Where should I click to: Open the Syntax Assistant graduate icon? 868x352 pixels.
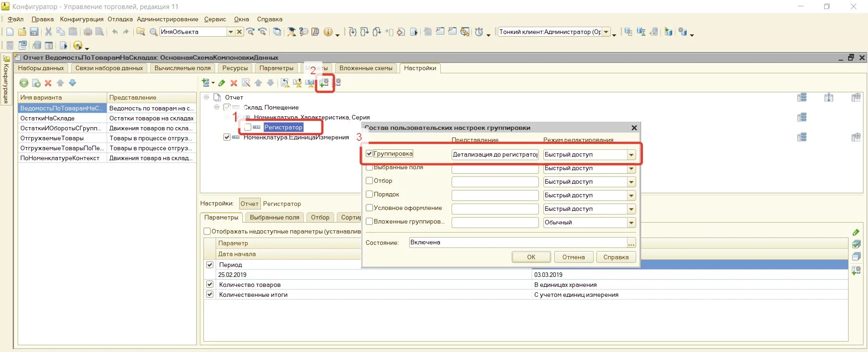point(292,32)
